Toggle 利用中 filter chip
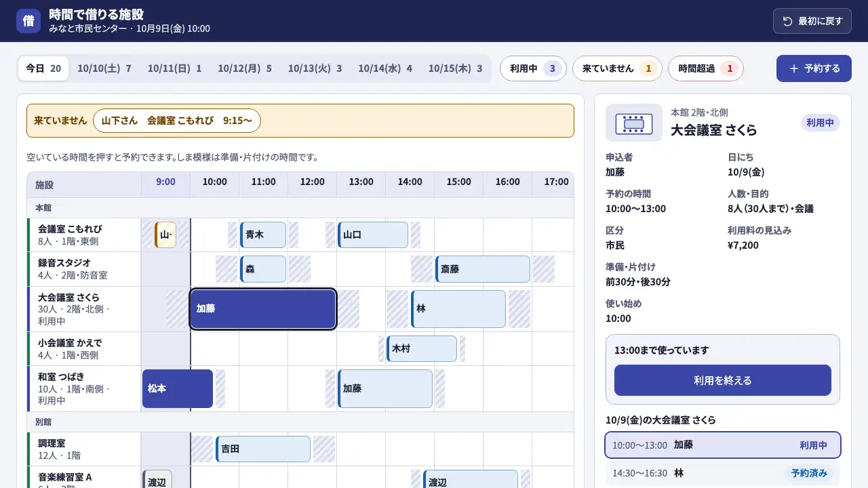 click(533, 68)
